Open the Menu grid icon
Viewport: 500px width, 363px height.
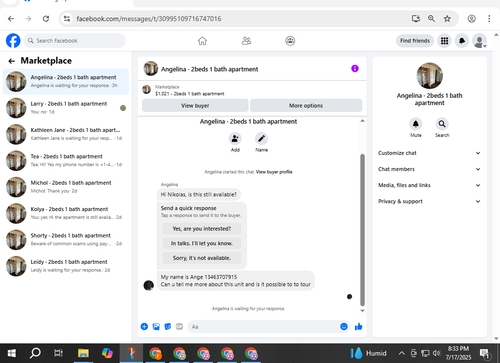click(444, 41)
